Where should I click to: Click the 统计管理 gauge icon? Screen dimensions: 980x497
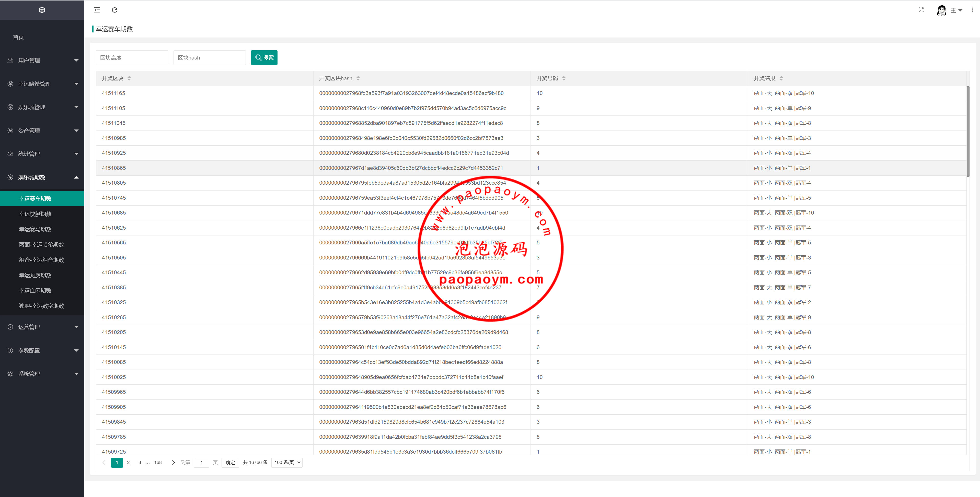coord(10,154)
